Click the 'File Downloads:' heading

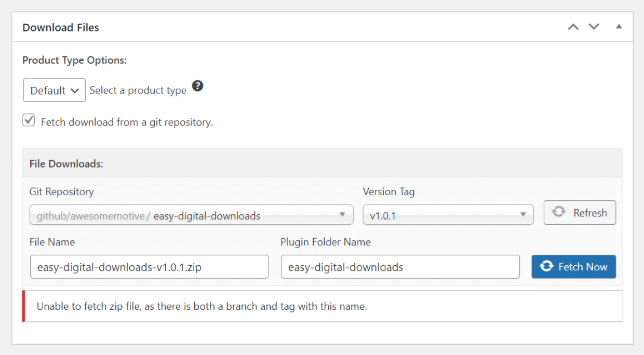tap(66, 163)
